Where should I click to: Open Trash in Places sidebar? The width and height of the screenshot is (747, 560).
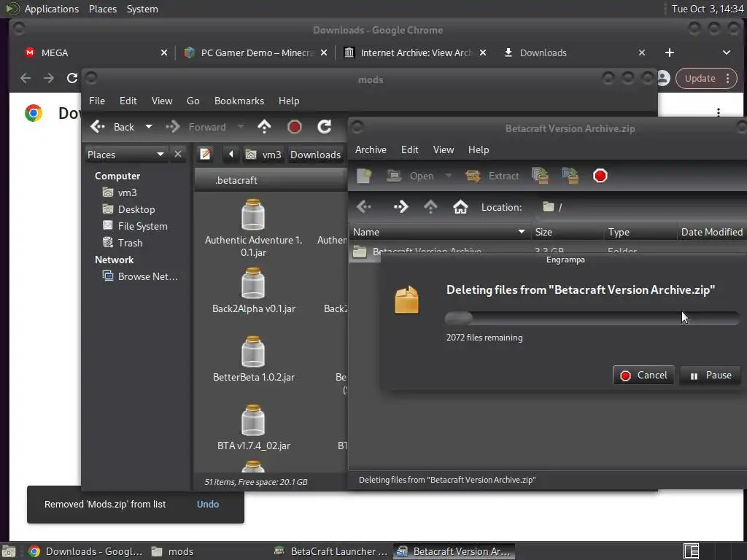click(x=123, y=243)
